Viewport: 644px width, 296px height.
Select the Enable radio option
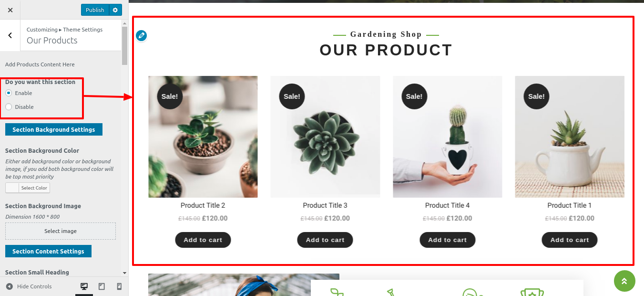9,93
